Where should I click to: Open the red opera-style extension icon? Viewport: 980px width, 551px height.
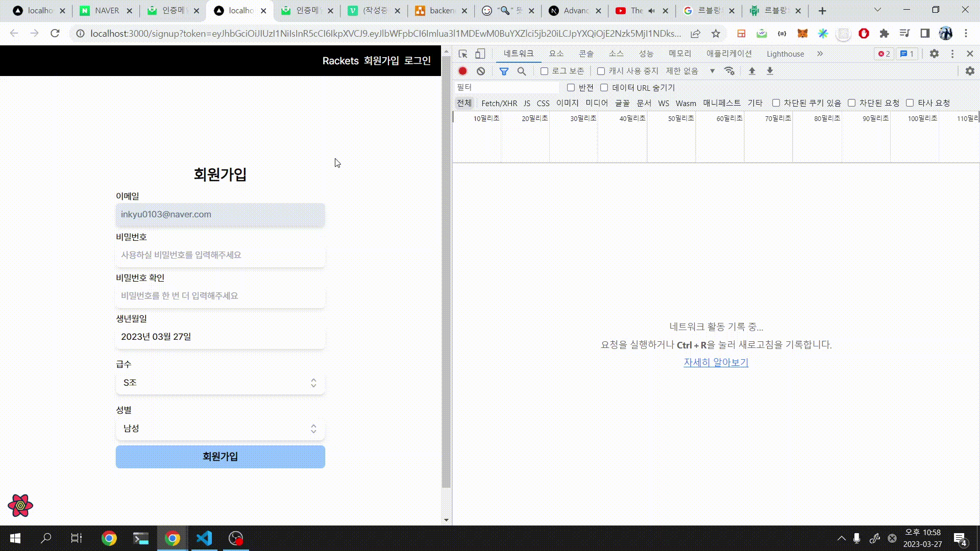[864, 34]
